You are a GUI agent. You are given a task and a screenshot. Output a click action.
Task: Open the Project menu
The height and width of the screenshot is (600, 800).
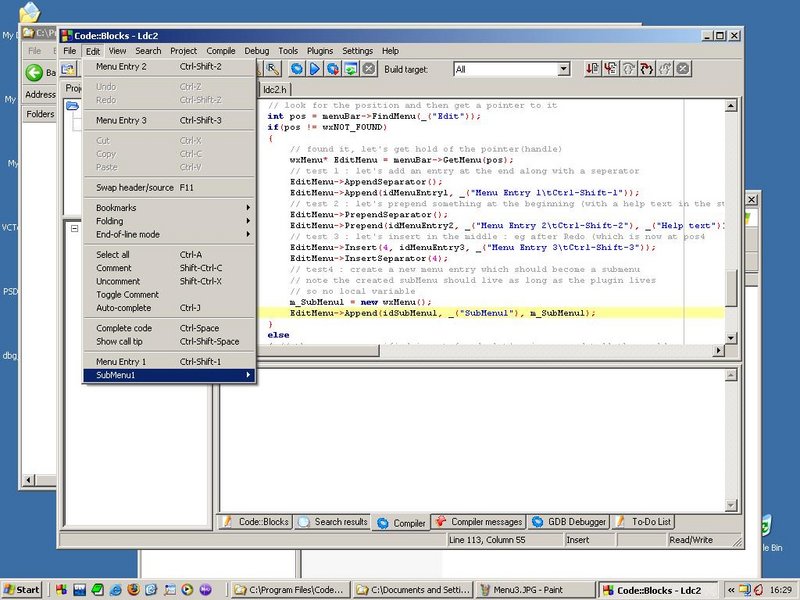coord(184,51)
